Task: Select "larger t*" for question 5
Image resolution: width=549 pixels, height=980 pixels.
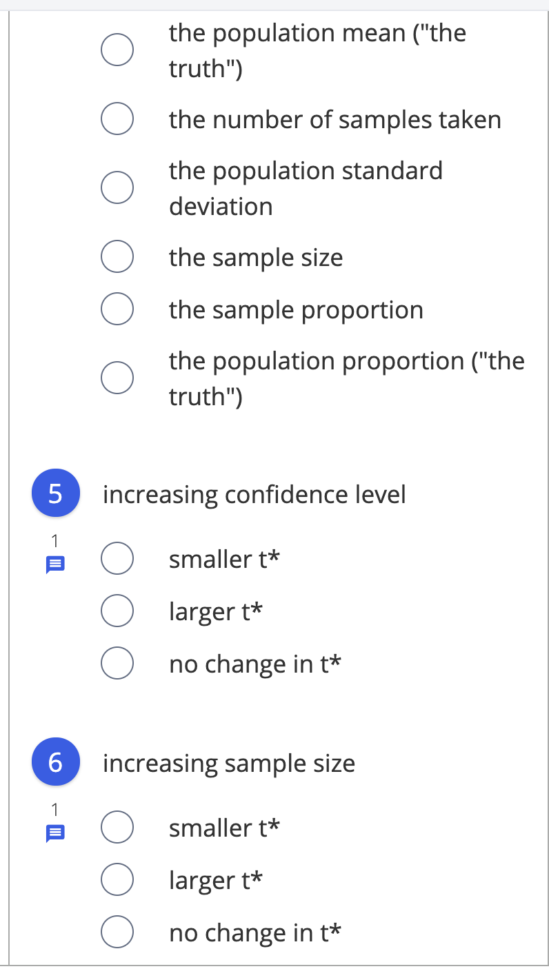Action: [x=117, y=610]
